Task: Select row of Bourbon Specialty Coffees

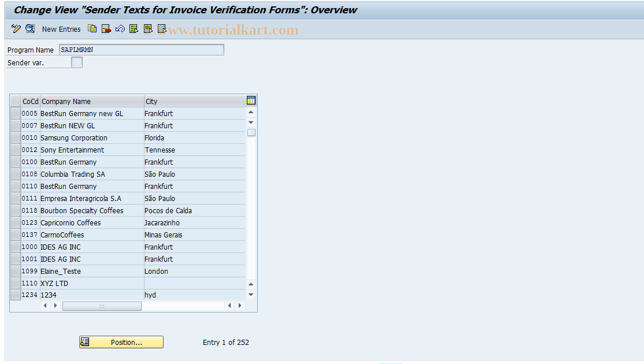Action: [16, 210]
